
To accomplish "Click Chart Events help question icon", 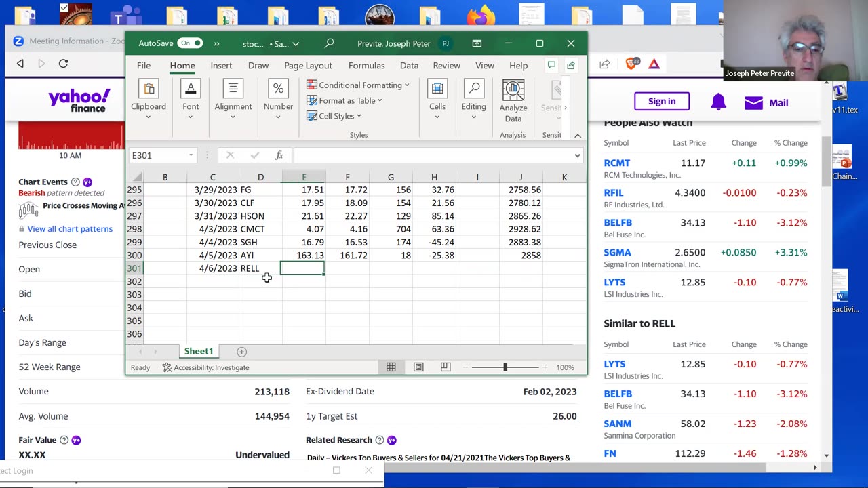I will (x=75, y=182).
